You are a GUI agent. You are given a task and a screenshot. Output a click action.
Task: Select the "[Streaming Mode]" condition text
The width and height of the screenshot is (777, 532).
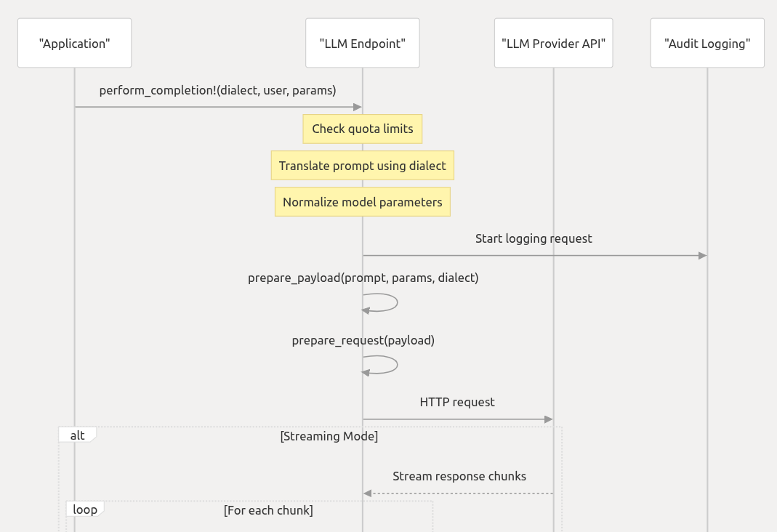(329, 437)
